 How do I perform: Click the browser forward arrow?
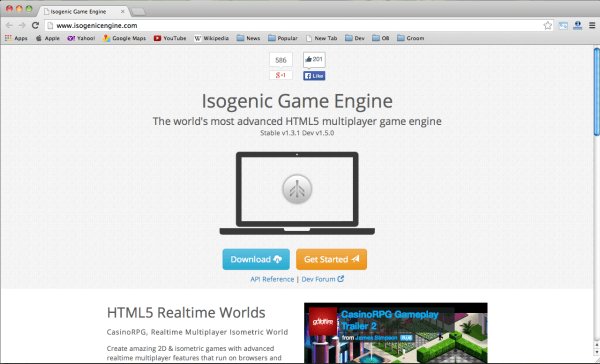pyautogui.click(x=22, y=26)
